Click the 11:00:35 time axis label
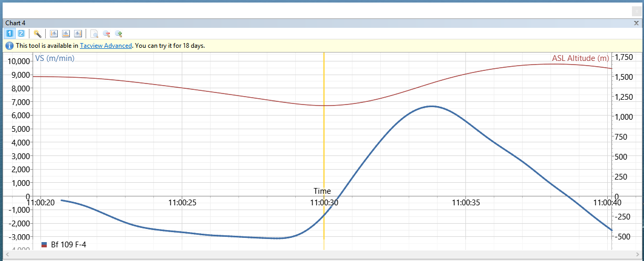The width and height of the screenshot is (644, 261). 466,202
